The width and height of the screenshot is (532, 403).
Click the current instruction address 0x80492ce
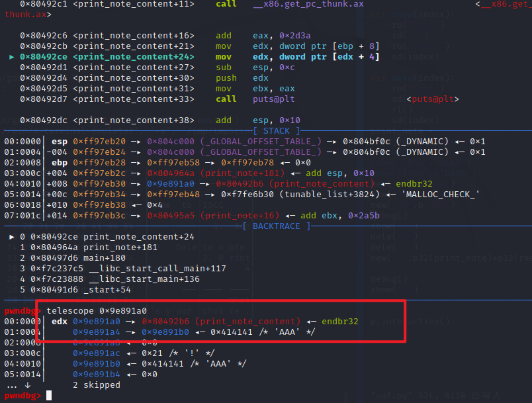(44, 57)
